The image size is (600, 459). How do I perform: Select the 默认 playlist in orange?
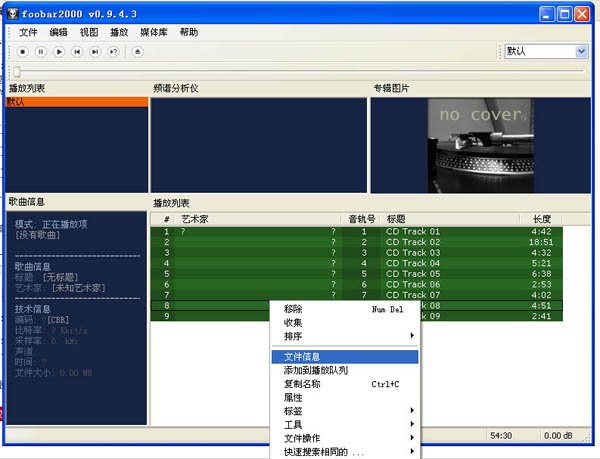(x=77, y=102)
